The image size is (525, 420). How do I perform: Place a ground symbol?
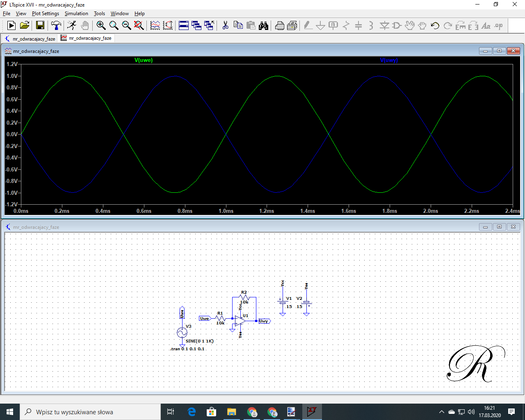click(x=321, y=25)
